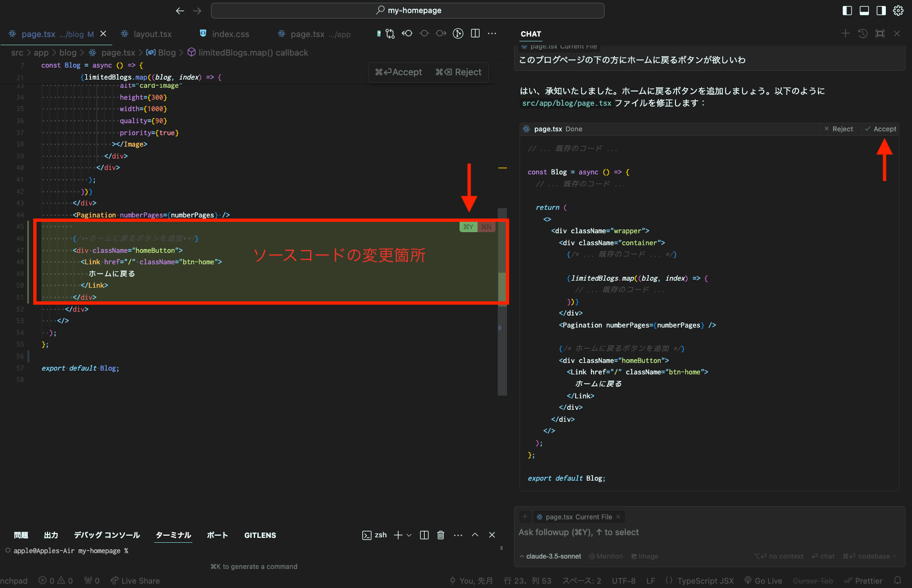912x588 pixels.
Task: Accept the diff hunk with ⌘Y button
Action: click(468, 227)
